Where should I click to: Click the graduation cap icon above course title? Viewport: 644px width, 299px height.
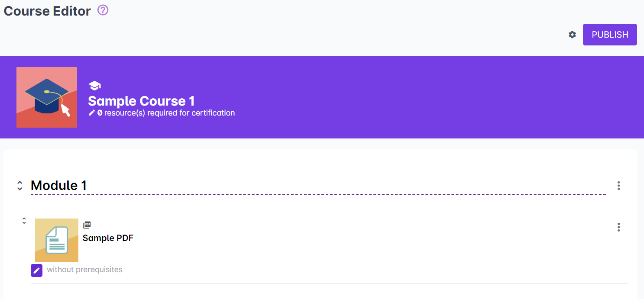pos(94,86)
